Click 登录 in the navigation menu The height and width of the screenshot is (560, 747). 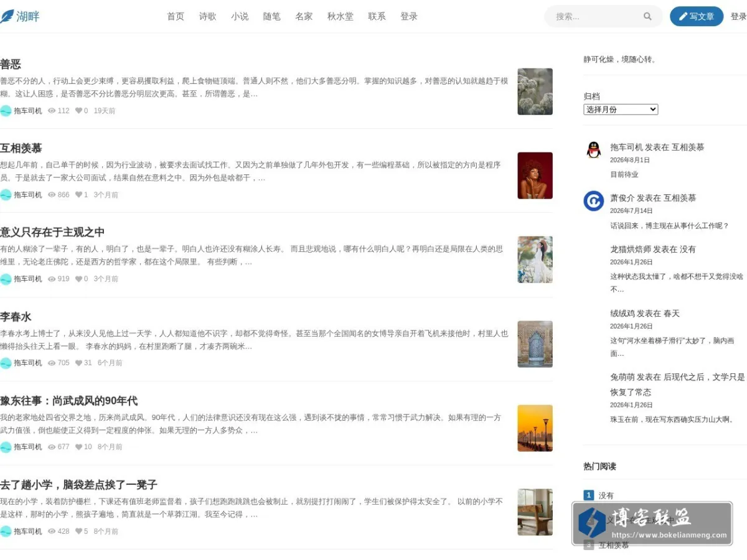[409, 17]
